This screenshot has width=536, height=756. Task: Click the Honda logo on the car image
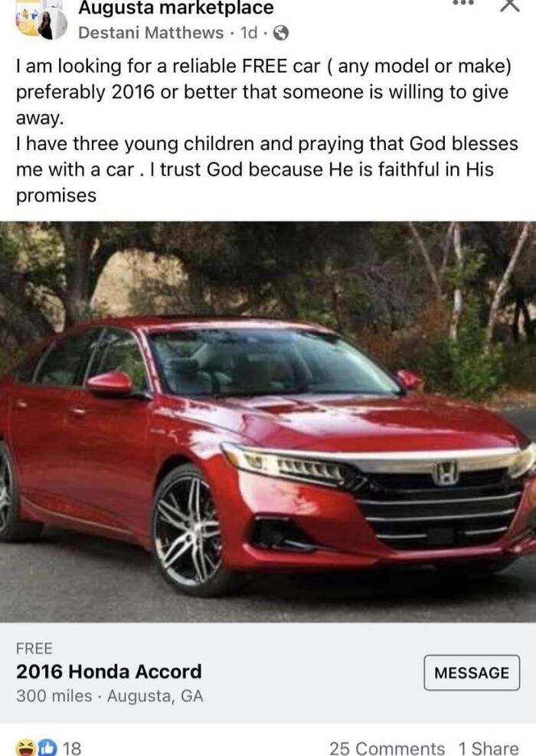445,473
